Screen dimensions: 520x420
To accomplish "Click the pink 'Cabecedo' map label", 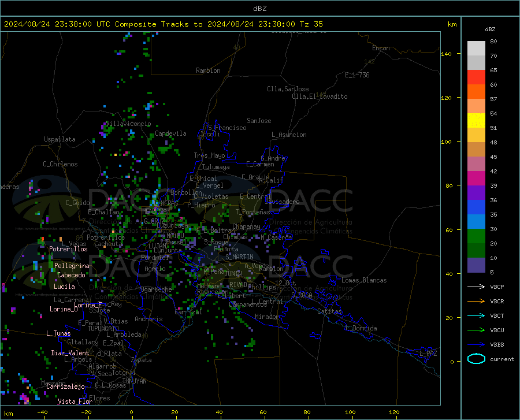I will [71, 275].
